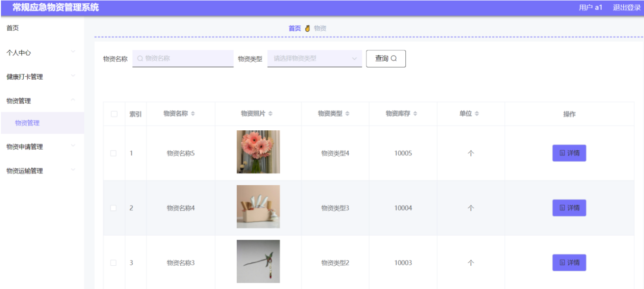The image size is (644, 289).
Task: Sort table by 物资类型 column
Action: click(348, 114)
